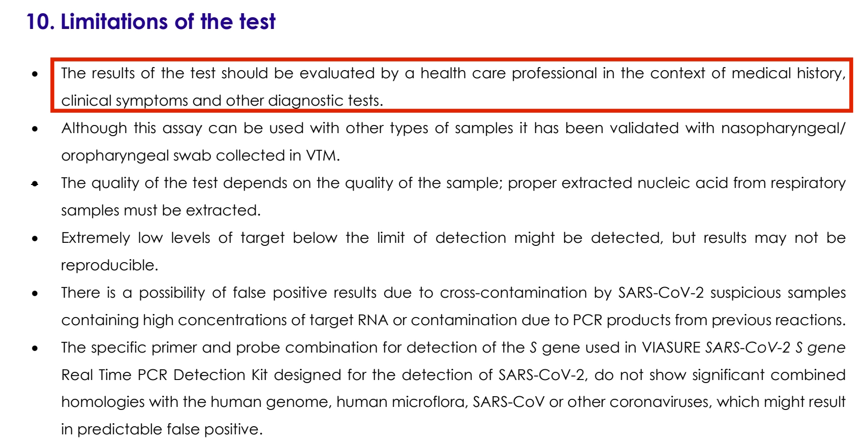Click the bullet dot beside "The specific primer"
Screen dimensions: 868x443
[35, 349]
